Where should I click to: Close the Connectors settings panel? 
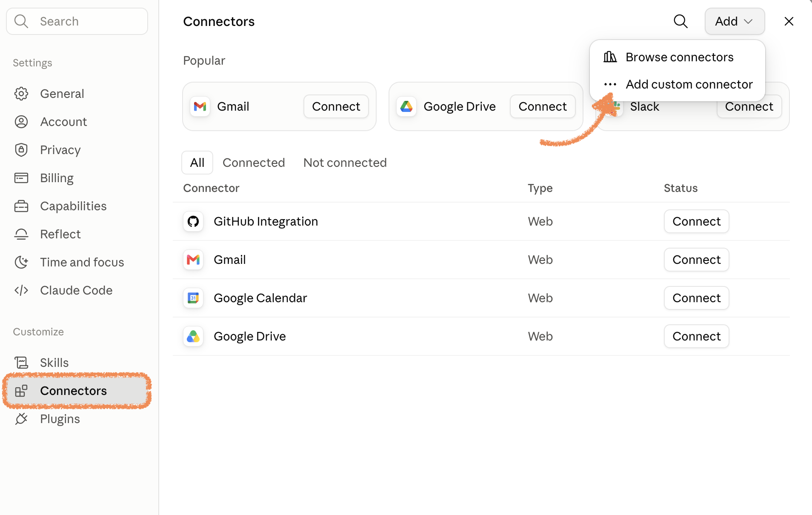[x=789, y=21]
